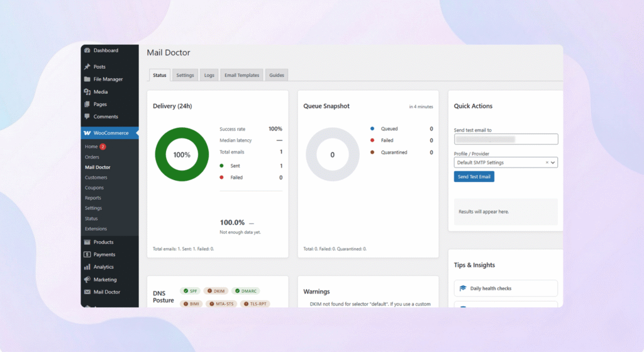Switch to the Settings tab
The image size is (644, 352).
pos(185,75)
